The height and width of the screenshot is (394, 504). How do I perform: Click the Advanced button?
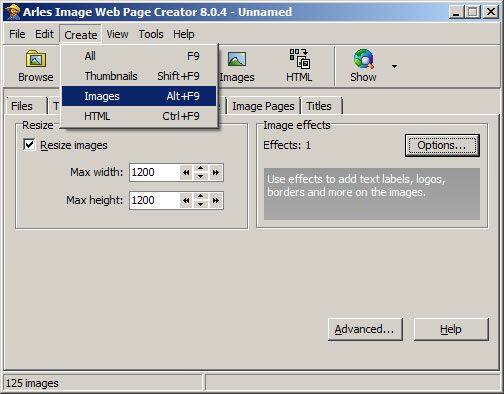point(365,329)
